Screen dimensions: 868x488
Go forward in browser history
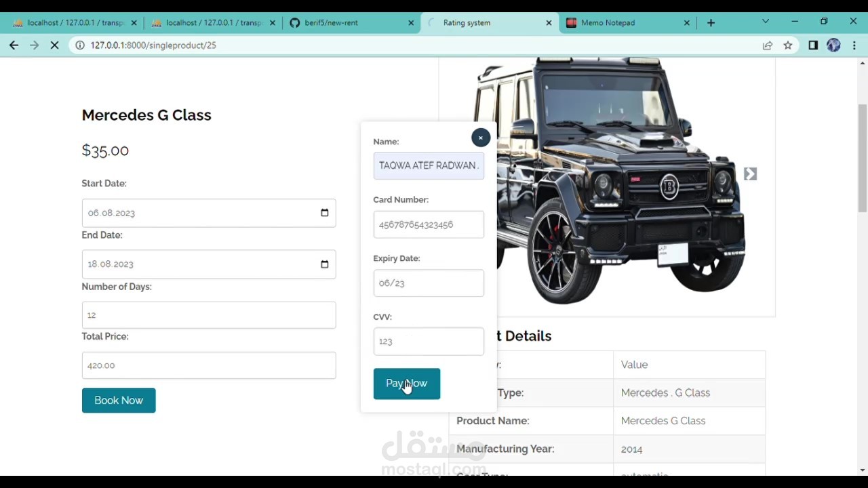click(x=35, y=45)
